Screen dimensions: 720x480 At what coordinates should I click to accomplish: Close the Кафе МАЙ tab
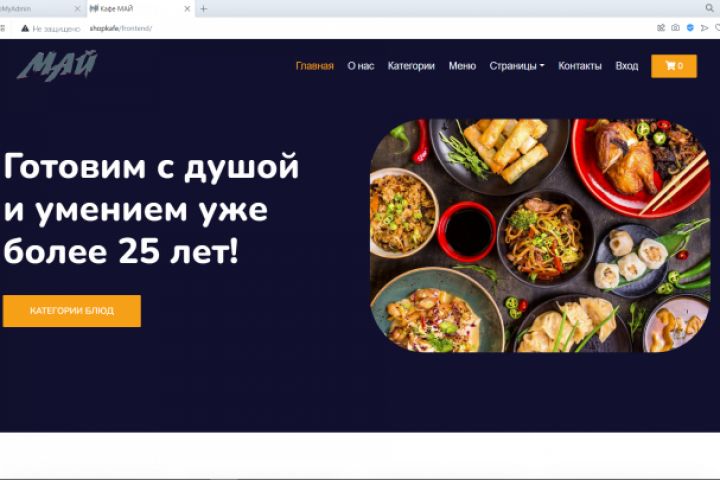(187, 9)
